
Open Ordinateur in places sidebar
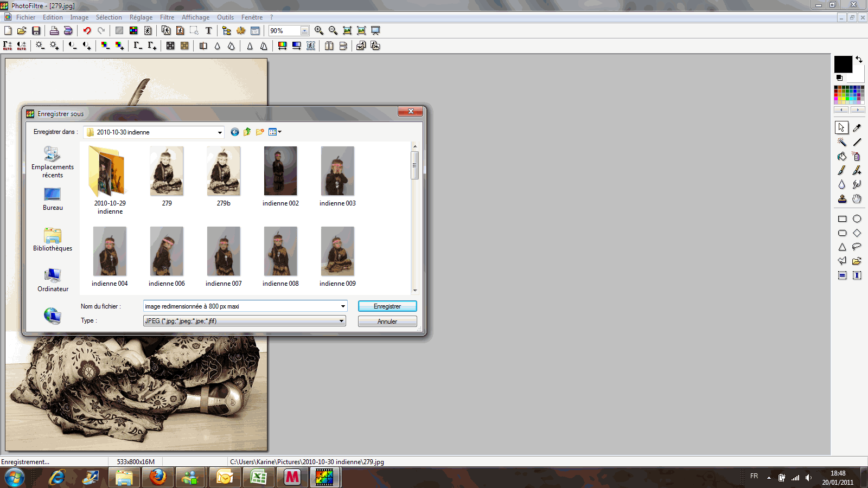(x=53, y=280)
